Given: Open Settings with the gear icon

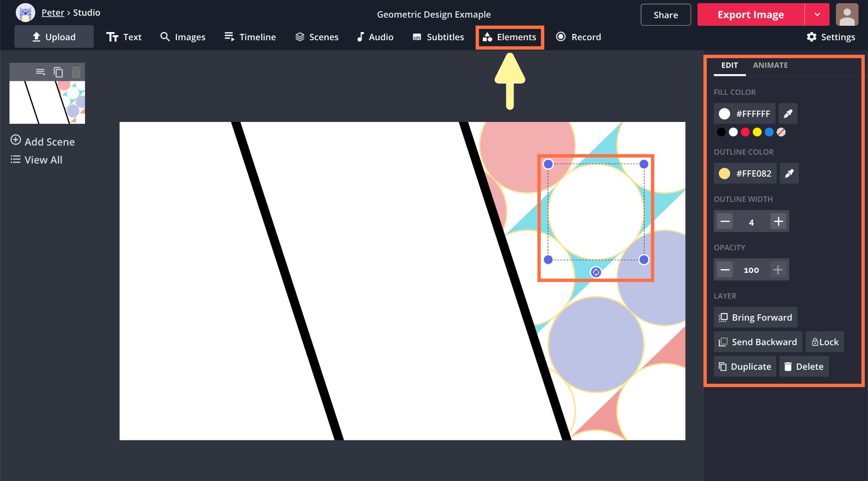Looking at the screenshot, I should [x=830, y=37].
